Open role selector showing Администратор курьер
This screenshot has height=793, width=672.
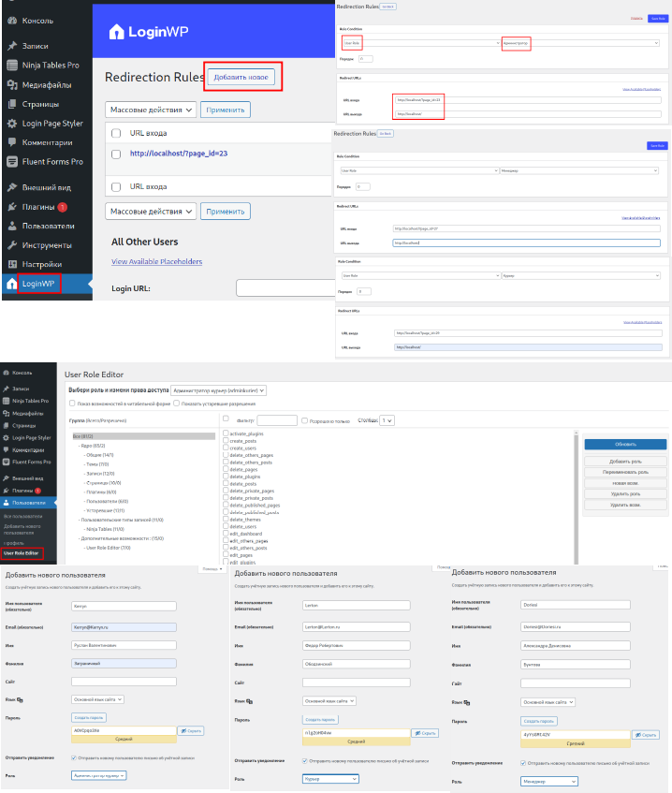218,390
